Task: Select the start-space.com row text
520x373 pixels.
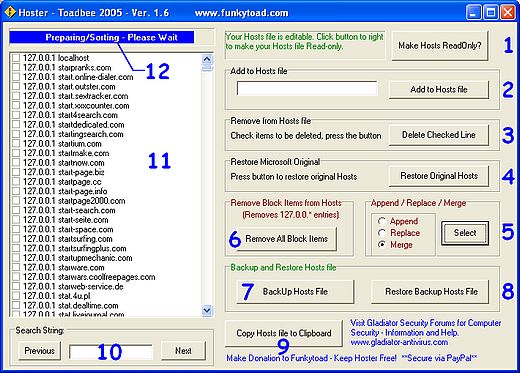Action: [x=68, y=229]
